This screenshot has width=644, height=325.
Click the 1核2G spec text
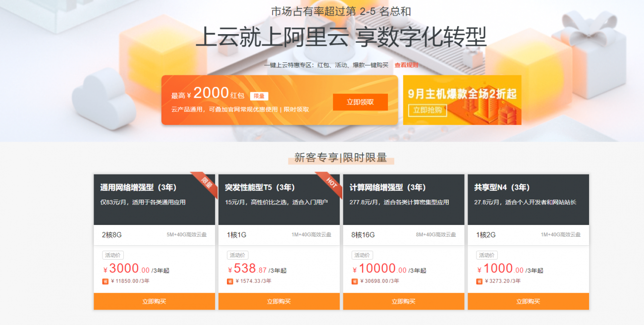[x=485, y=235]
